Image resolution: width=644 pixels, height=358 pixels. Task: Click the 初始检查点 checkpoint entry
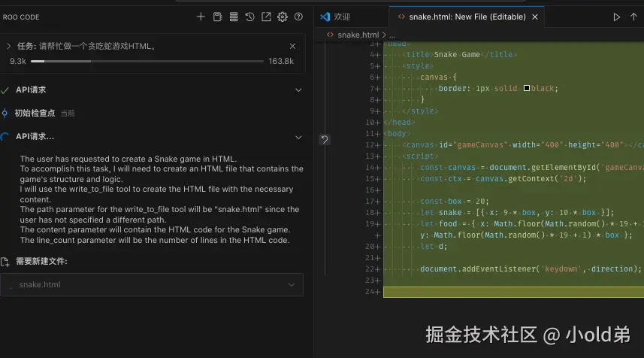click(35, 114)
